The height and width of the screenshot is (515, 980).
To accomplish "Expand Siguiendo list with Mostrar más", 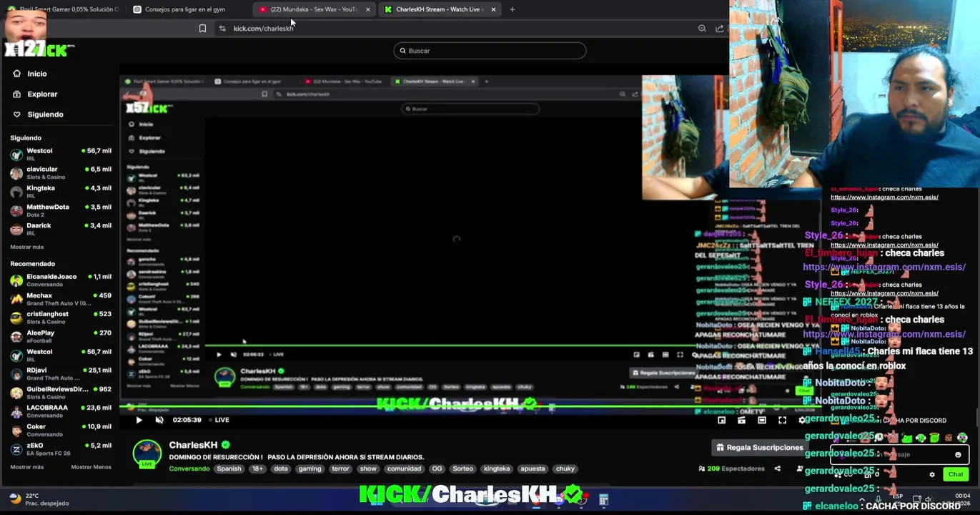I will [27, 247].
